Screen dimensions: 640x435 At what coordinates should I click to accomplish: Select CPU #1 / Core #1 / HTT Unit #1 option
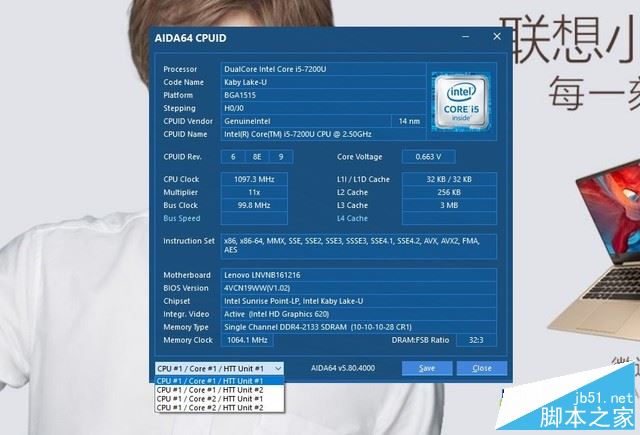click(219, 381)
